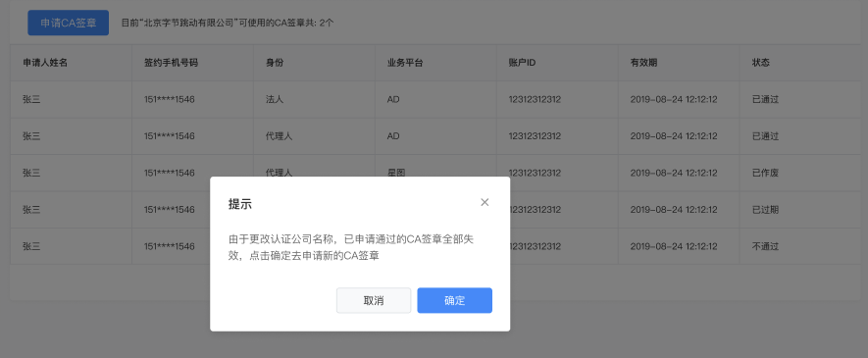Click the 已作废 status cell

tap(765, 173)
